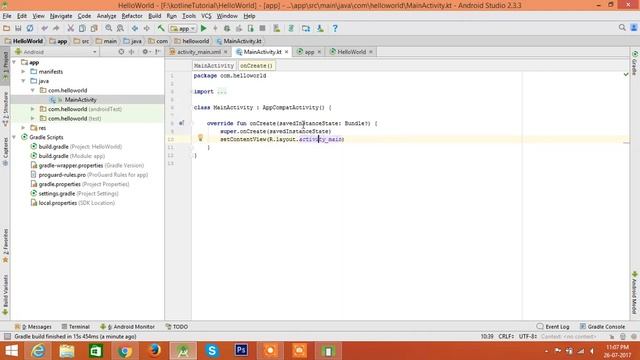This screenshot has height=360, width=640.
Task: Click the Cut scissors icon
Action: 70,28
